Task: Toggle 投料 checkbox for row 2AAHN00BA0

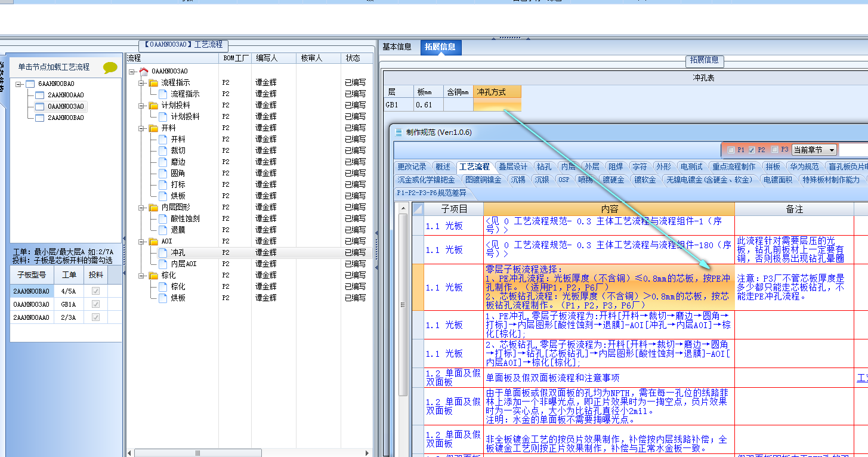Action: 95,291
